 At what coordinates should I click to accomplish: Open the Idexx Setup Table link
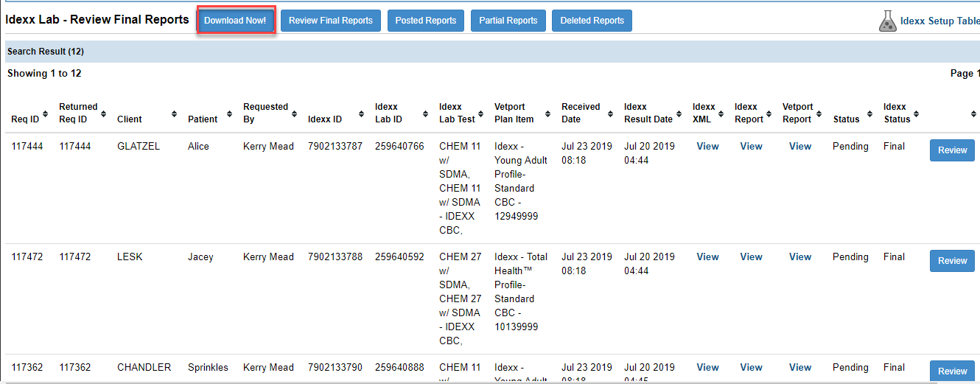click(x=940, y=21)
